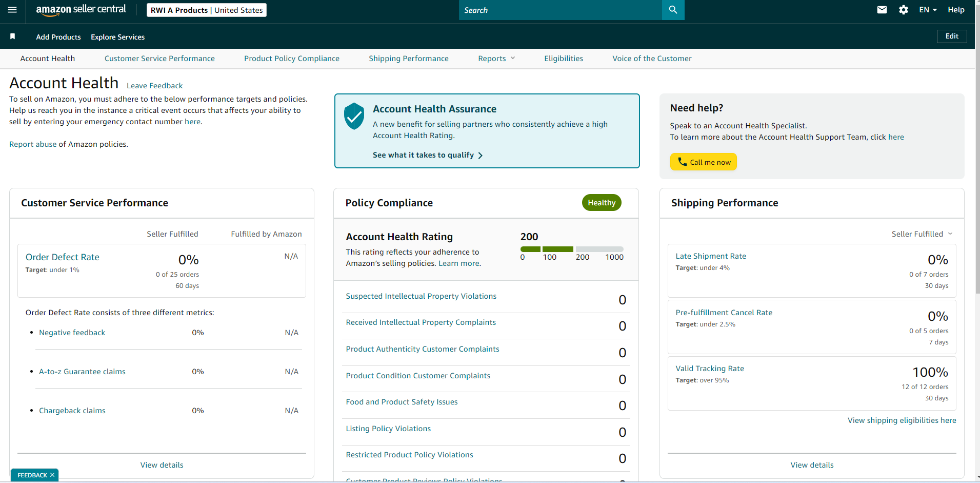
Task: Click the emergency contact 'here' link
Action: click(x=193, y=122)
